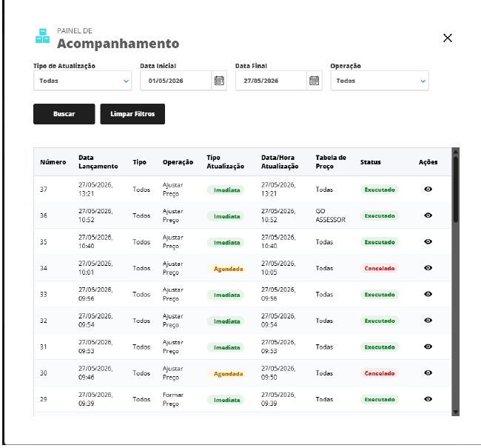Click the Painel de Acompanhamento boxes icon

(x=42, y=36)
